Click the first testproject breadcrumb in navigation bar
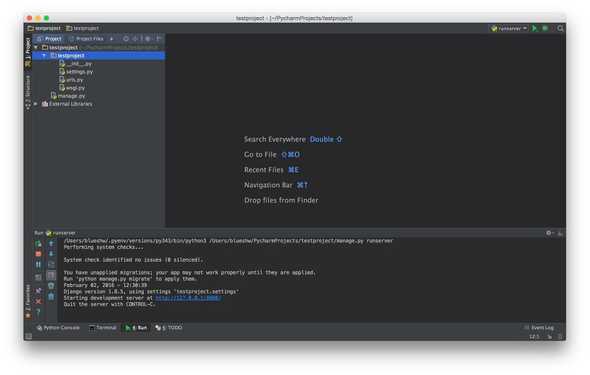Screen dimensions: 590x375 tap(44, 28)
